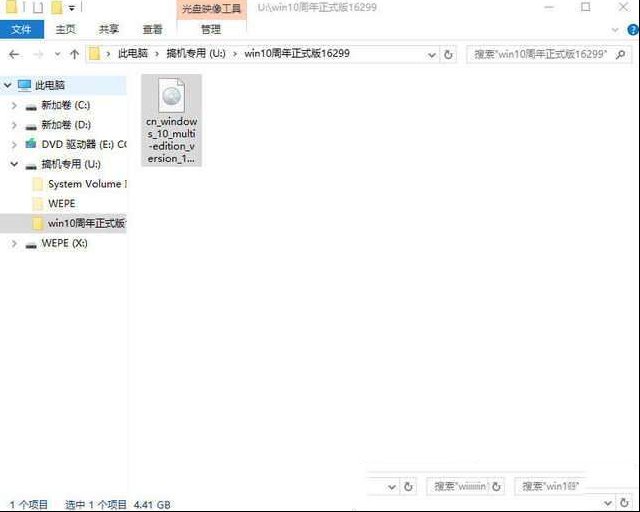640x512 pixels.
Task: Switch to the 共享 ribbon tab
Action: pos(108,29)
